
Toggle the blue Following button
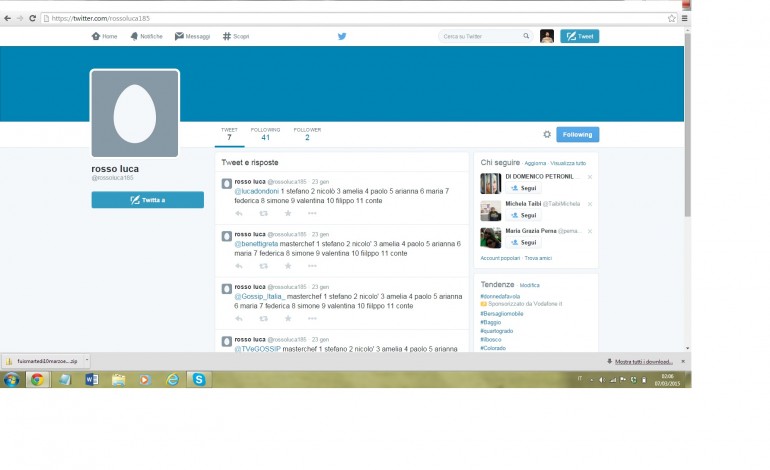[578, 134]
